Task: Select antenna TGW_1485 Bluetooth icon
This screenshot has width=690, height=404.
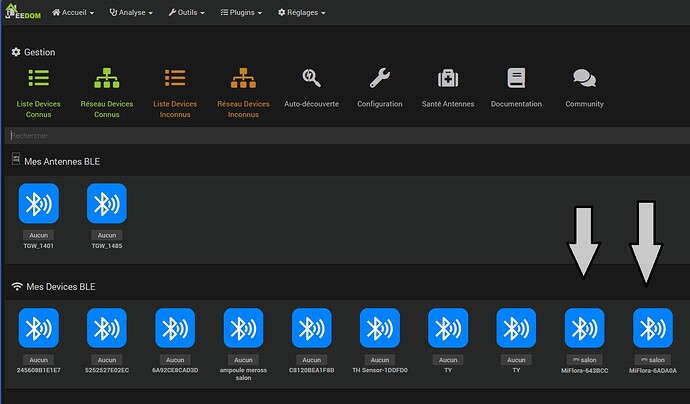Action: tap(106, 203)
